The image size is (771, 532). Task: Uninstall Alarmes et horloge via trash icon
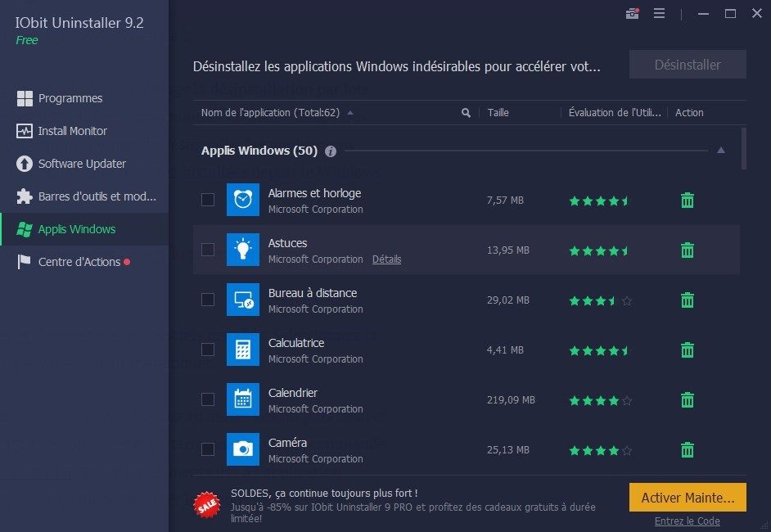(x=688, y=201)
